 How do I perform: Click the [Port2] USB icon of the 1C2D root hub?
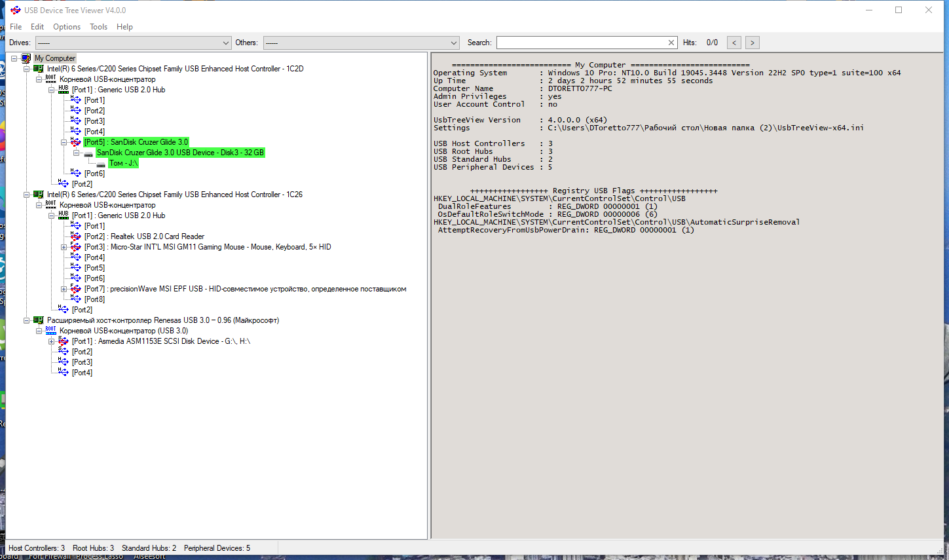(x=64, y=184)
